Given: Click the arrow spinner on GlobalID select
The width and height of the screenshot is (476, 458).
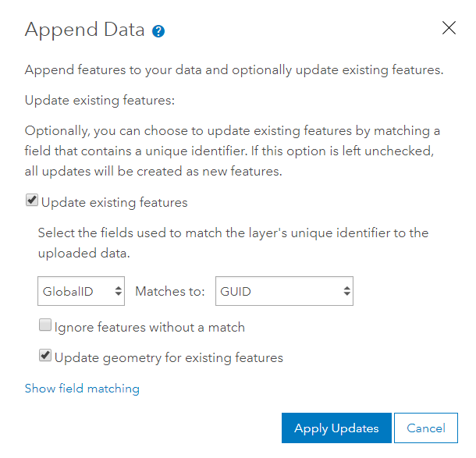Looking at the screenshot, I should click(x=118, y=291).
